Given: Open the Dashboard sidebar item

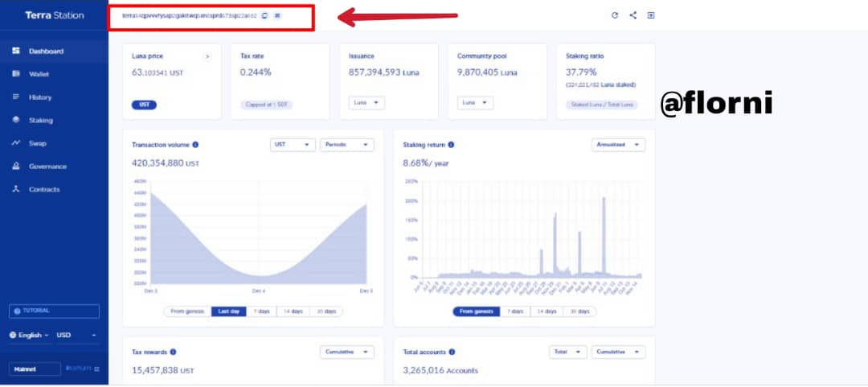Looking at the screenshot, I should click(55, 51).
